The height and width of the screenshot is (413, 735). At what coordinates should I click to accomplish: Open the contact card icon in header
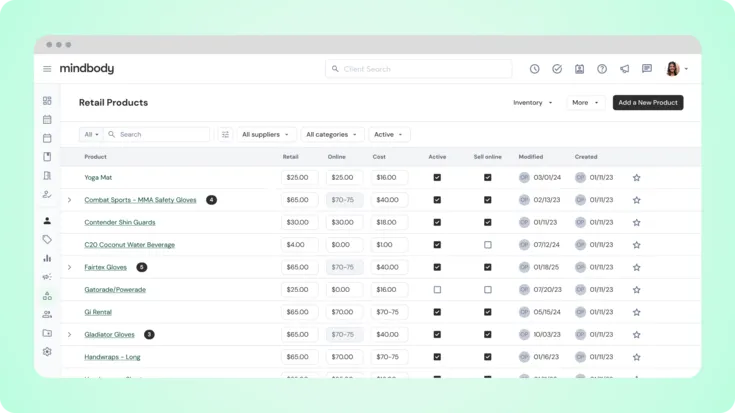point(579,69)
